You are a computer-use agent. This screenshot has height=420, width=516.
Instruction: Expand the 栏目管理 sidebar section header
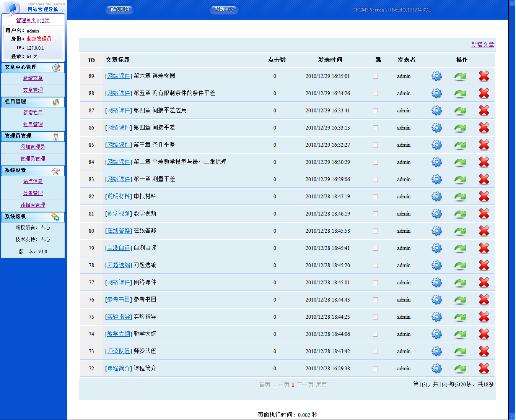click(x=33, y=102)
